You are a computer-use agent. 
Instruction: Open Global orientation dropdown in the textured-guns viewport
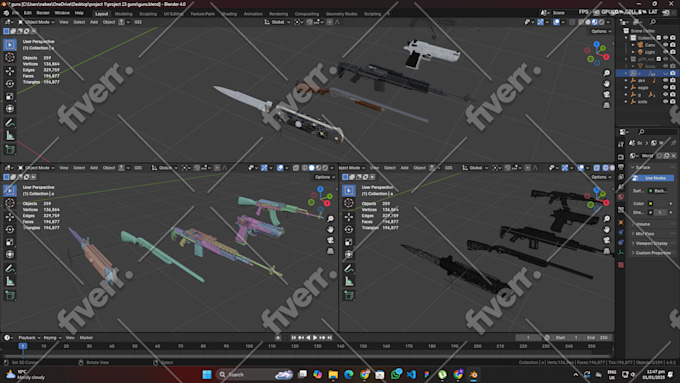277,22
